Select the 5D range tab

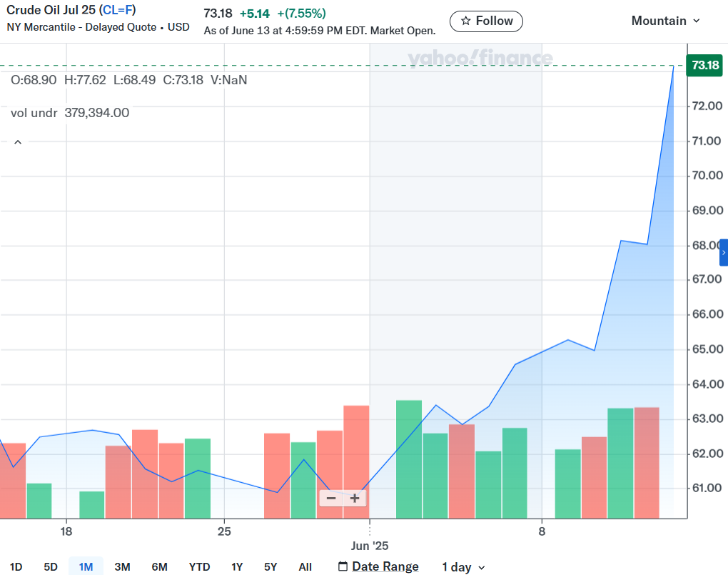point(51,566)
